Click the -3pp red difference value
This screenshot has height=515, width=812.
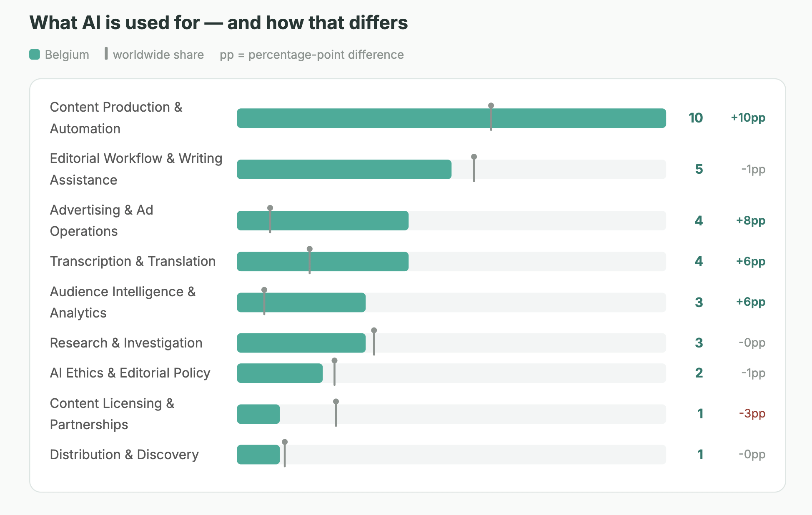click(x=752, y=414)
